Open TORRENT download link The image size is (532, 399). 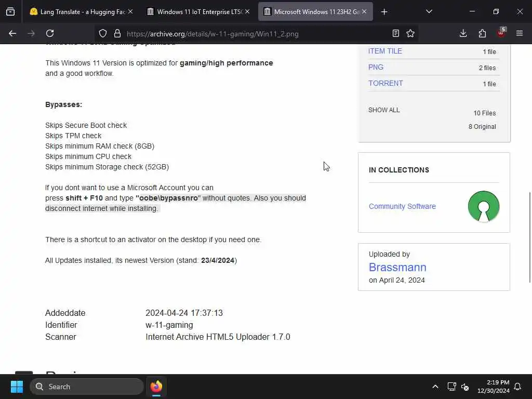coord(385,83)
